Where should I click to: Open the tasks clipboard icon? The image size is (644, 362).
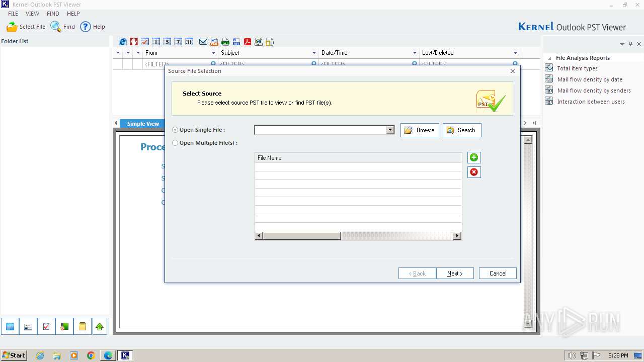46,327
